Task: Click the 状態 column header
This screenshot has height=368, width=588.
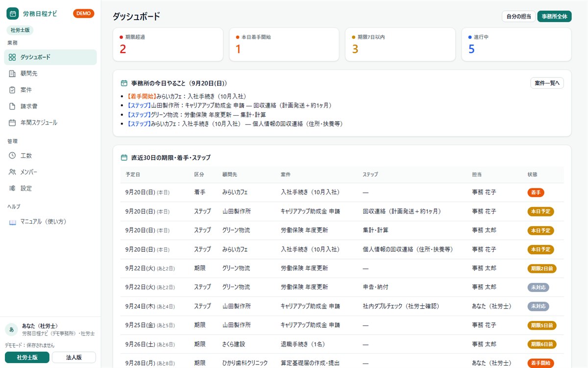Action: click(x=533, y=175)
